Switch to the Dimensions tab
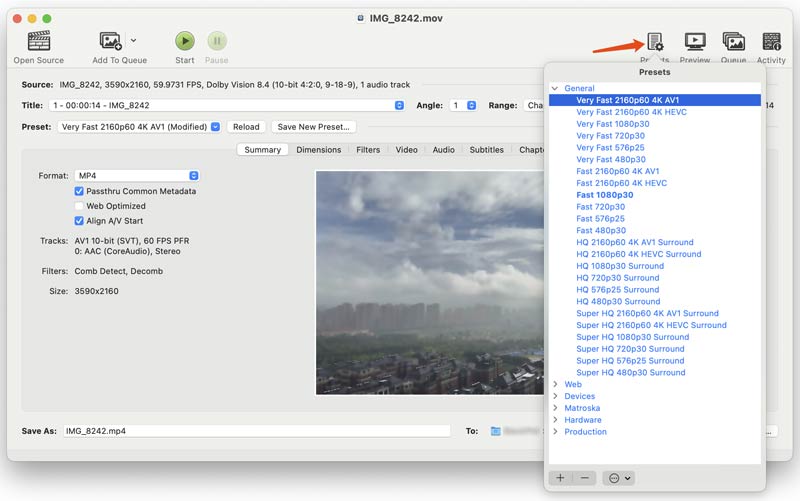800x501 pixels. [x=318, y=149]
